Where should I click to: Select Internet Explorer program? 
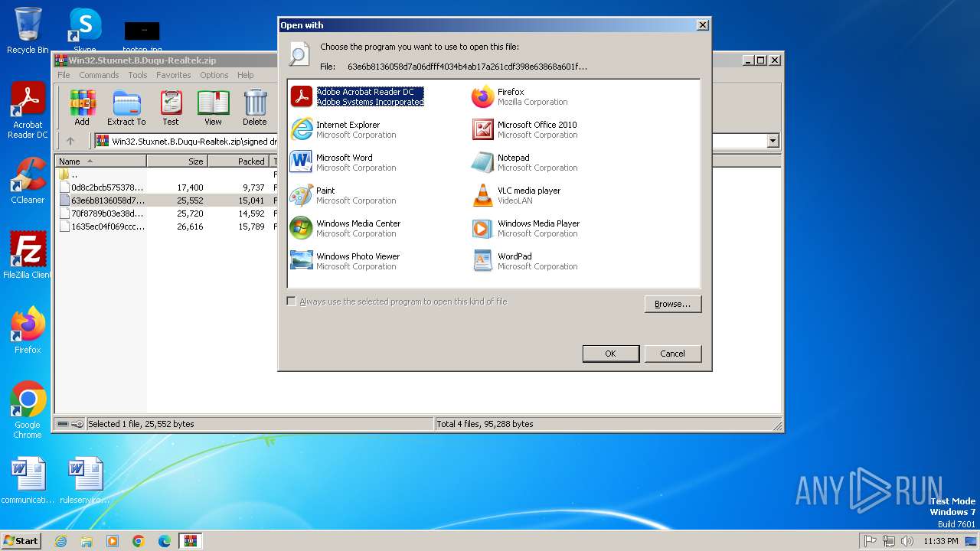tap(344, 129)
